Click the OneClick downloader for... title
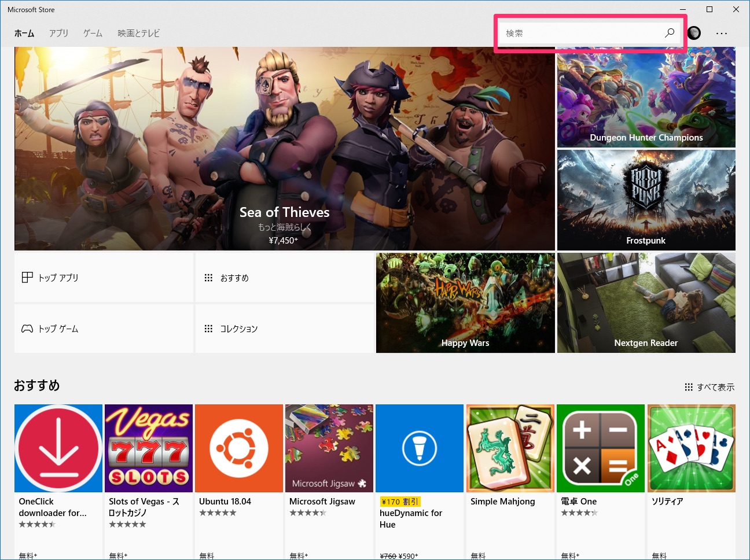 [53, 507]
